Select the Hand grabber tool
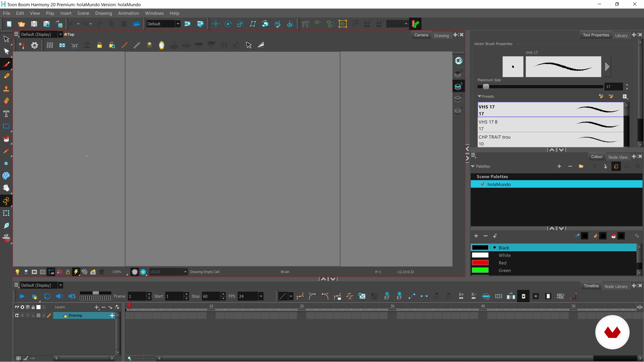Viewport: 644px width, 362px height. pyautogui.click(x=6, y=188)
